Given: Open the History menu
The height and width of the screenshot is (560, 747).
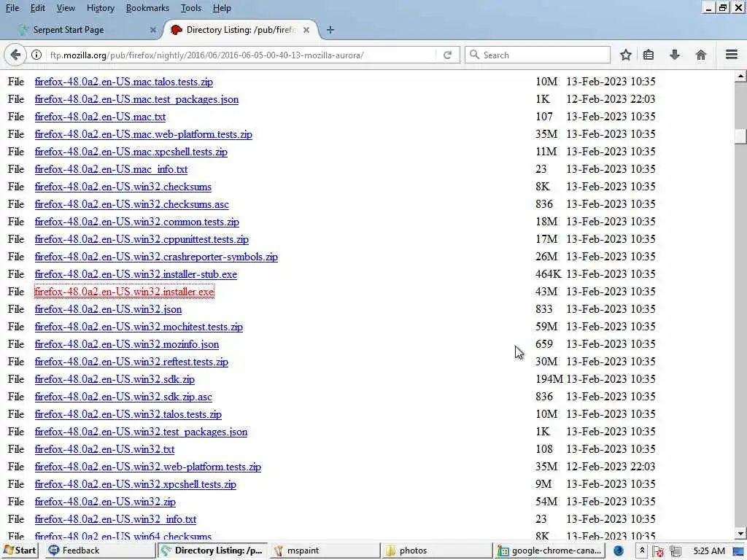Looking at the screenshot, I should 101,8.
